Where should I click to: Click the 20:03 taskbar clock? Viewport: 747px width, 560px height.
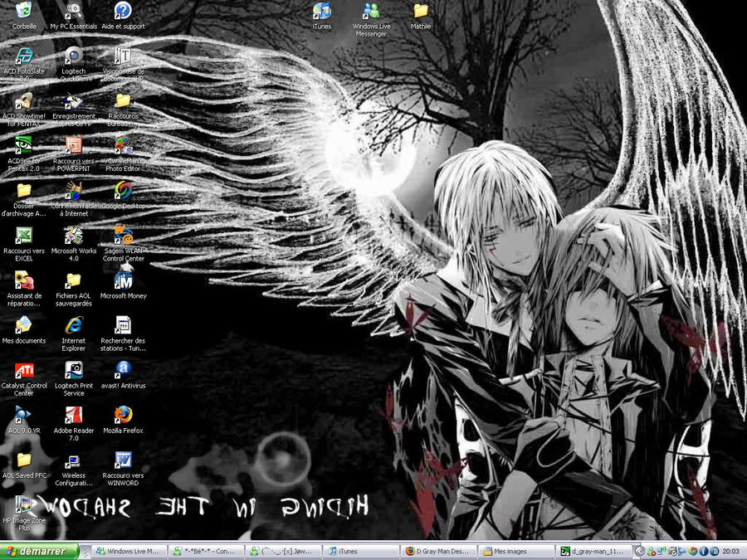point(730,552)
